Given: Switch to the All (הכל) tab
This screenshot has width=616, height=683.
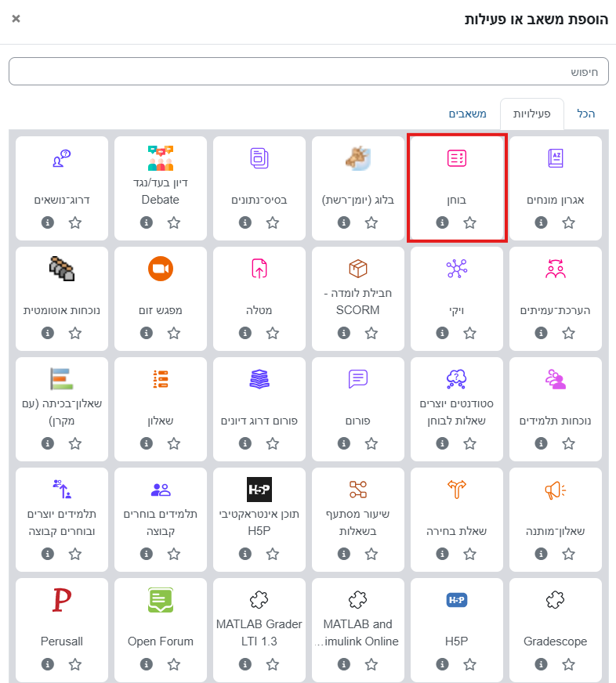Looking at the screenshot, I should pyautogui.click(x=585, y=114).
